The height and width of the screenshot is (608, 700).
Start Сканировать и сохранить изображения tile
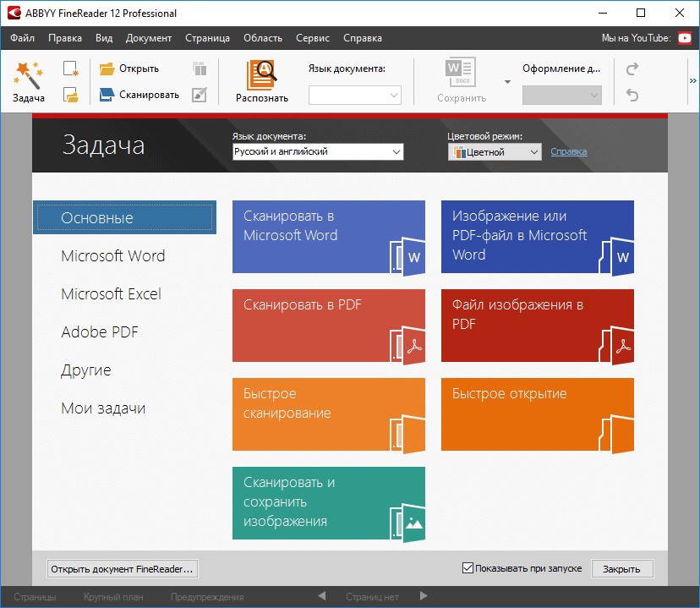(x=329, y=503)
